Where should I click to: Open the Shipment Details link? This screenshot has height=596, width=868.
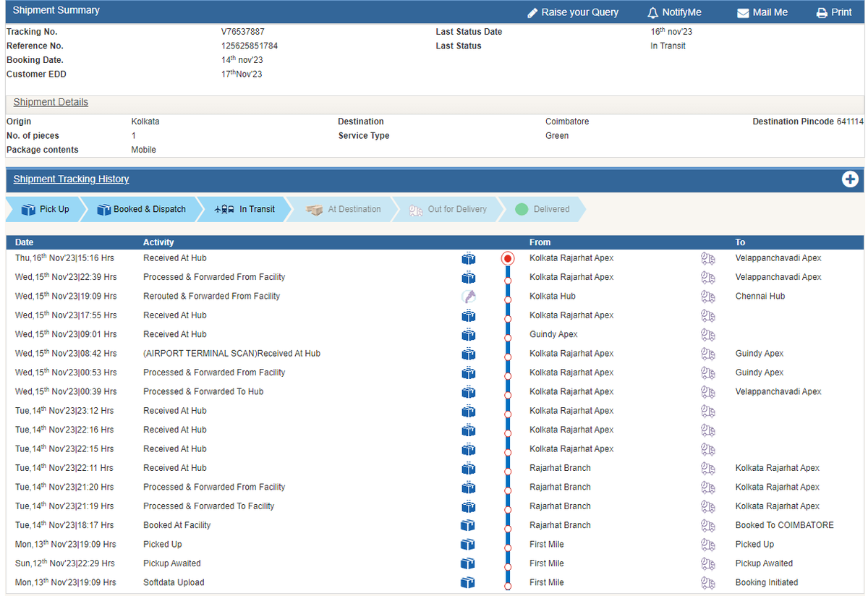coord(51,102)
